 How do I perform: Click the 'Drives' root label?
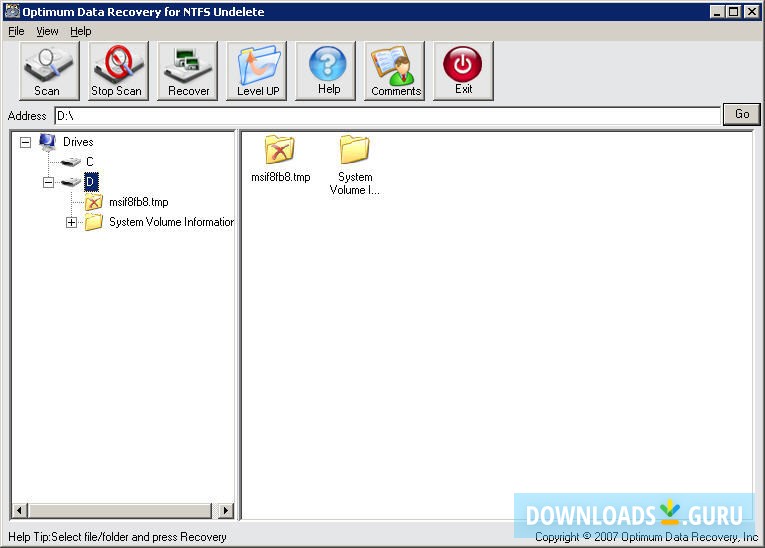(78, 142)
